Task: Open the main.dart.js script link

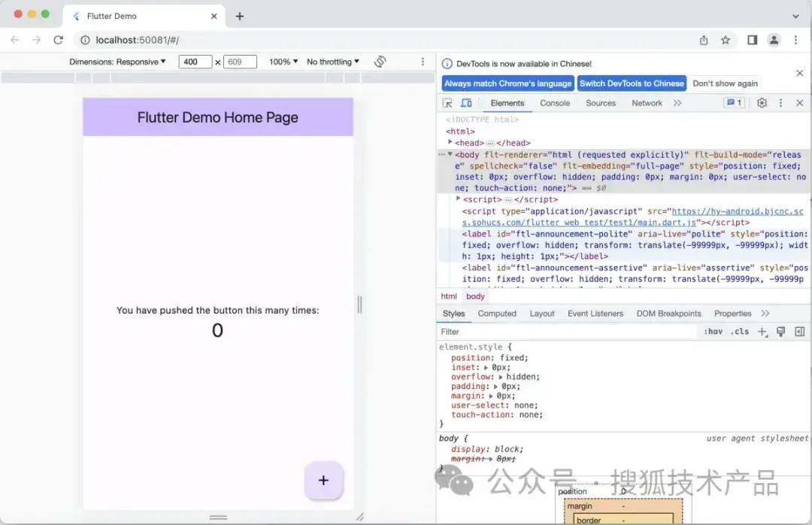Action: click(633, 217)
